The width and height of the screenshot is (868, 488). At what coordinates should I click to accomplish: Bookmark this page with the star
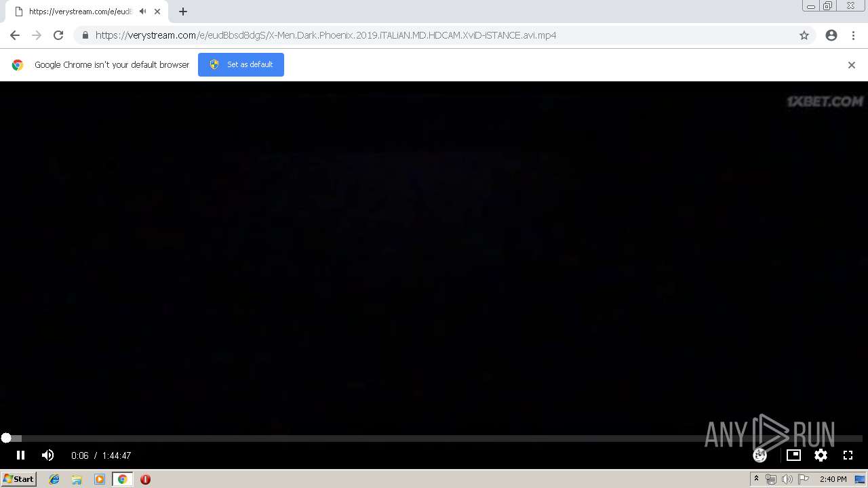click(804, 35)
